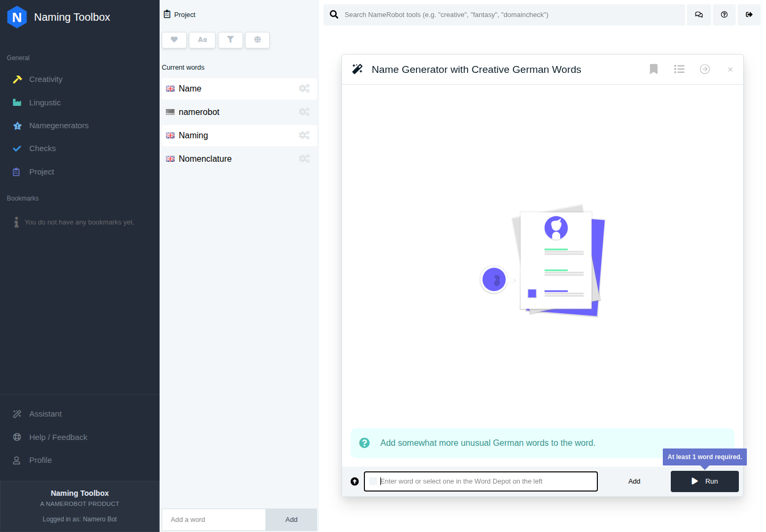Bookmark the German Words generator tool
This screenshot has width=766, height=532.
pos(654,69)
